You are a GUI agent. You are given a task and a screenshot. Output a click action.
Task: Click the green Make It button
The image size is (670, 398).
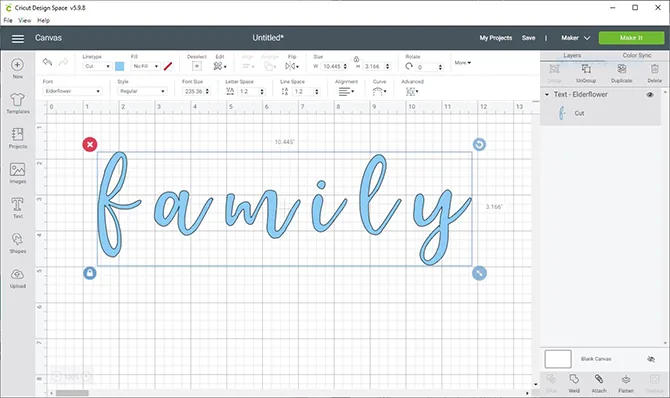[631, 38]
